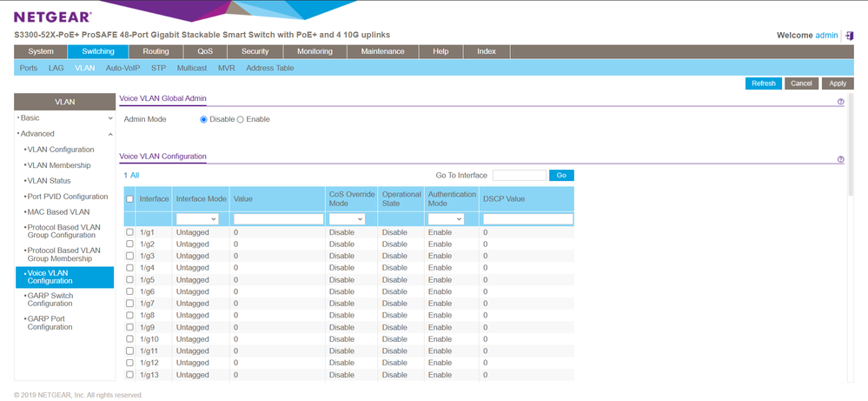Screen dimensions: 868x401
Task: Check the box for interface 1/g5
Action: click(130, 279)
